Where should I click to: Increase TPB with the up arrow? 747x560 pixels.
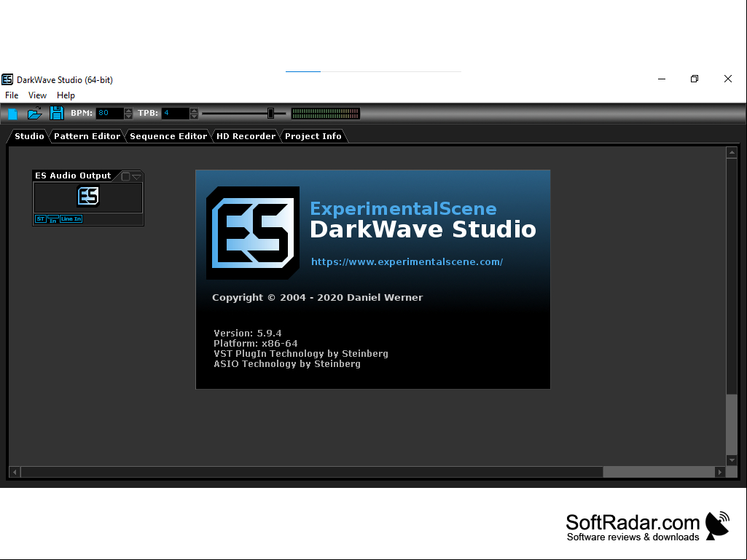(193, 111)
